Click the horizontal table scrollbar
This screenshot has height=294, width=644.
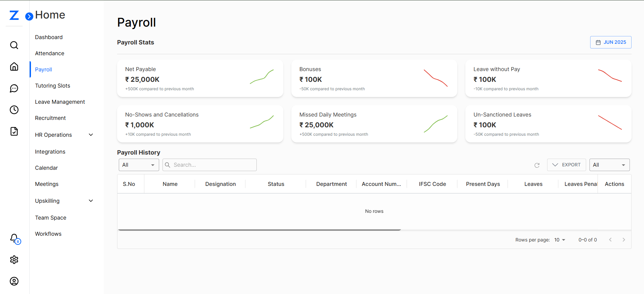[x=259, y=230]
